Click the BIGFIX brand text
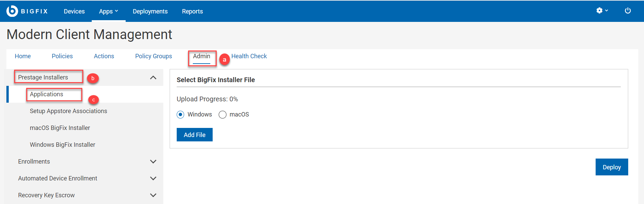 pyautogui.click(x=34, y=11)
